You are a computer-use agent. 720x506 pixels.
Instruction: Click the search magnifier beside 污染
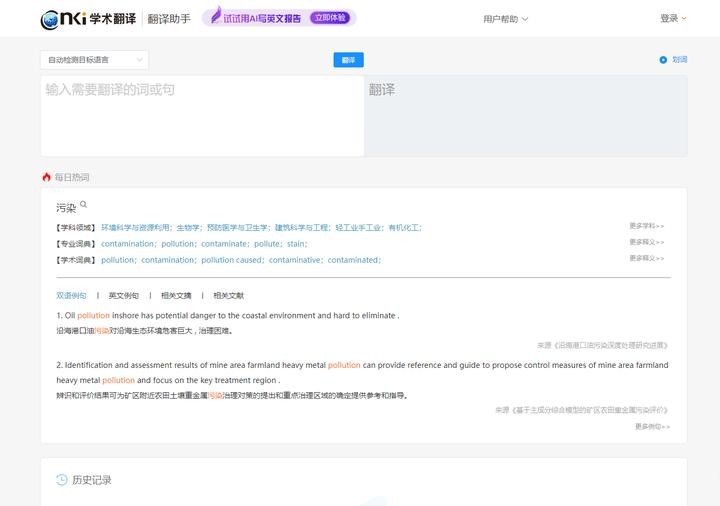(84, 205)
